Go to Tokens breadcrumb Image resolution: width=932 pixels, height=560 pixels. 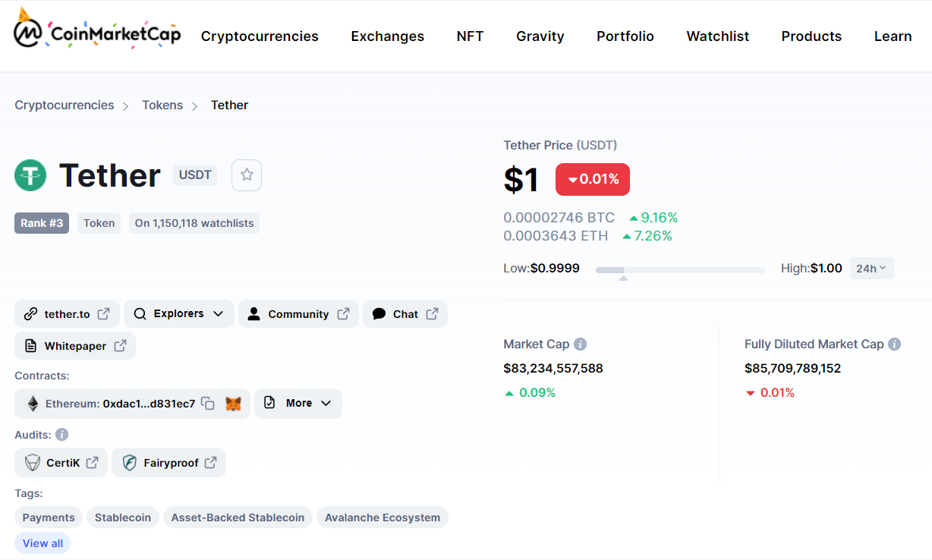[x=162, y=105]
